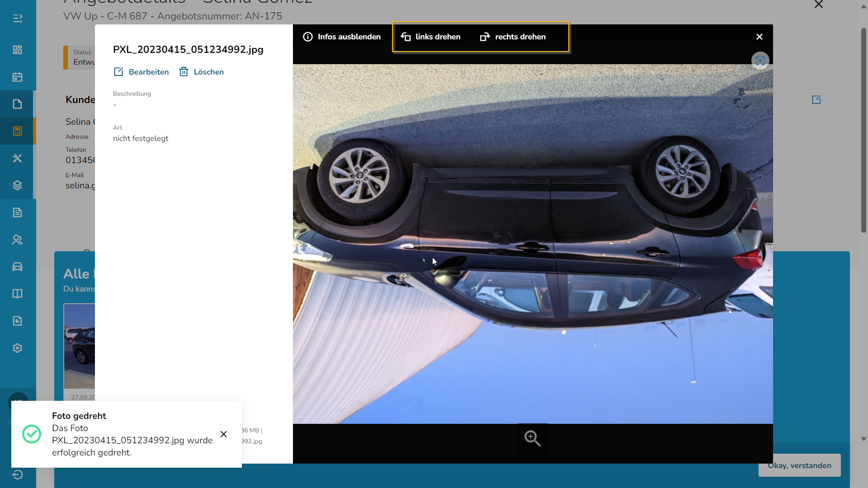This screenshot has width=868, height=488.
Task: Open the calculator icon in sidebar
Action: (18, 131)
